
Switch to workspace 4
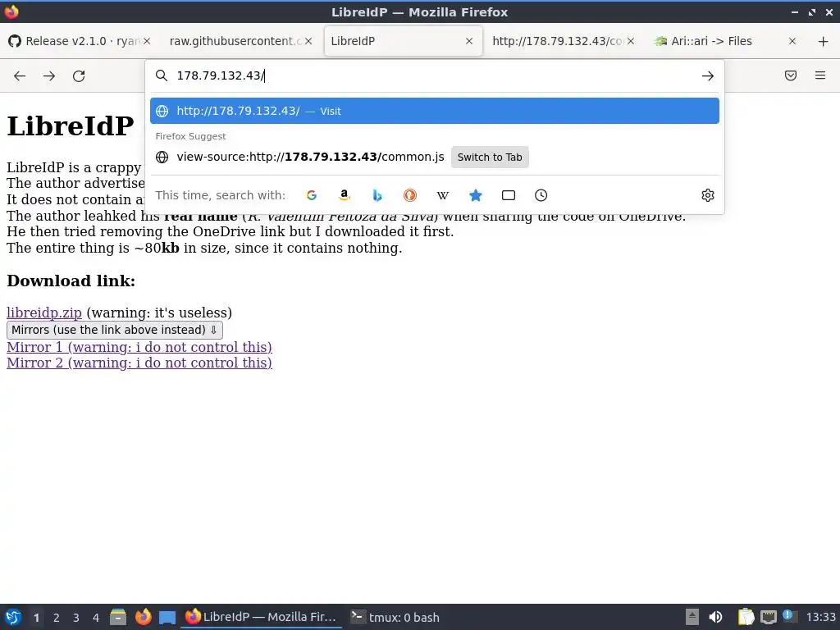96,618
